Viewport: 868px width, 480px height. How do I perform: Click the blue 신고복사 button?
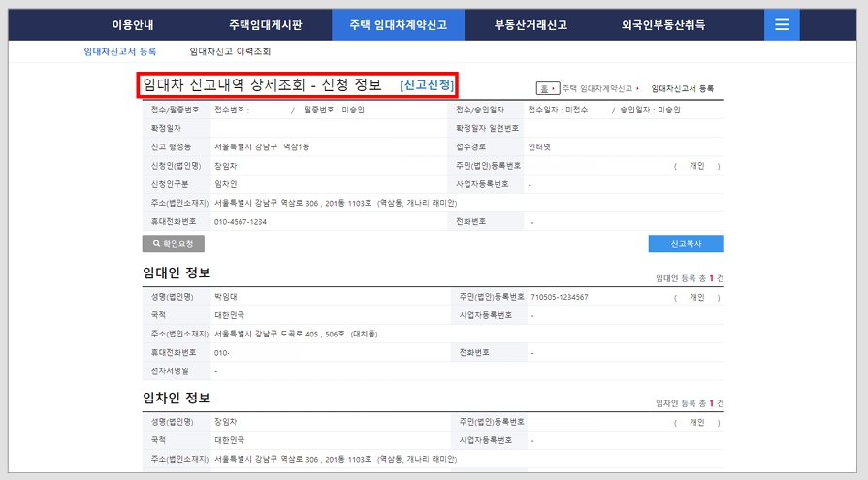click(686, 243)
